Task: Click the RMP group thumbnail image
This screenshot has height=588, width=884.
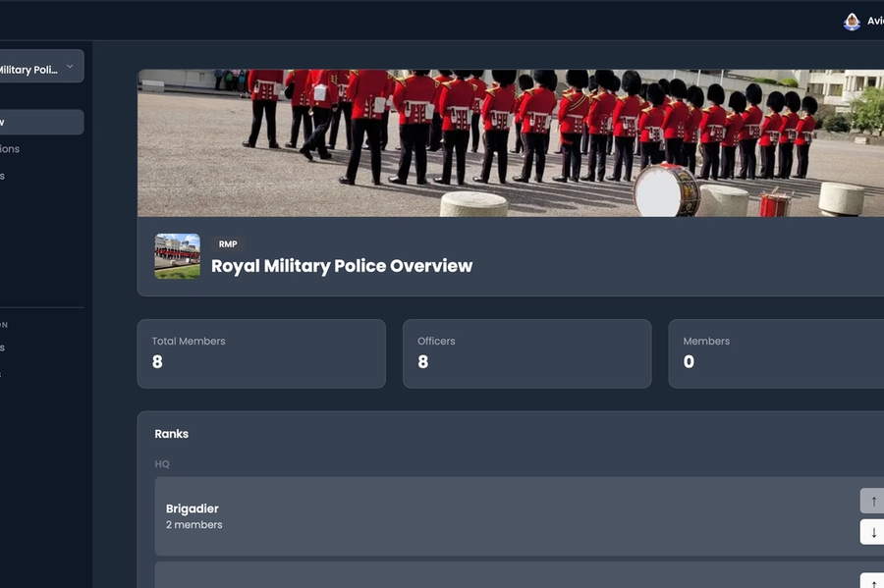Action: (178, 256)
